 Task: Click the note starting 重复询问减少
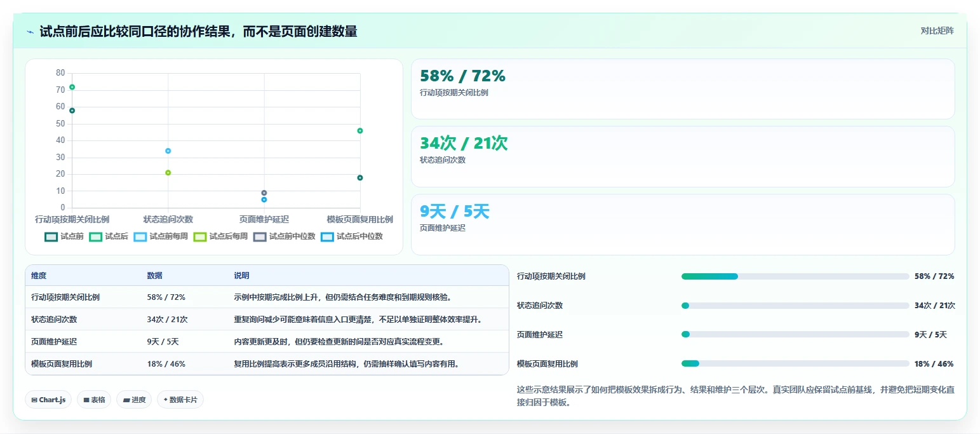coord(358,319)
